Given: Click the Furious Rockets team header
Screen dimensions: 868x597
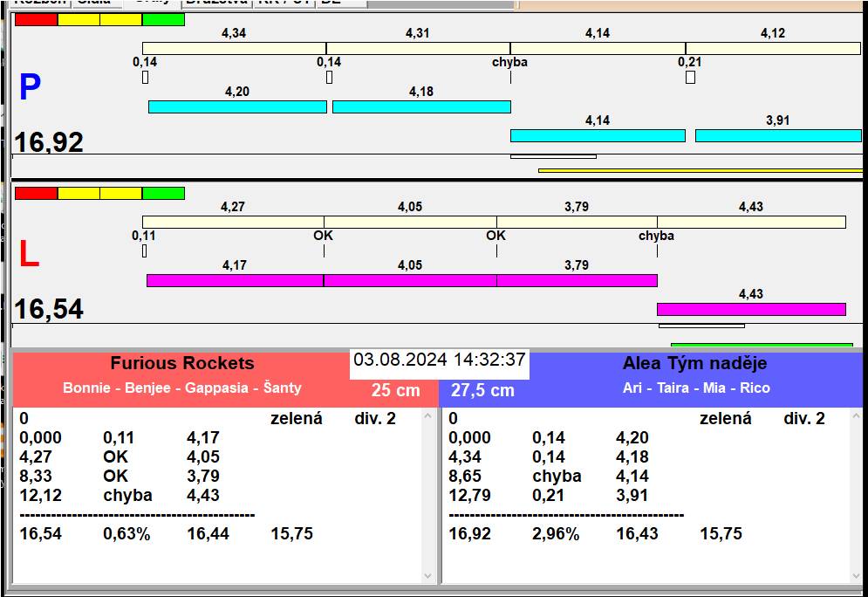Looking at the screenshot, I should click(x=181, y=364).
